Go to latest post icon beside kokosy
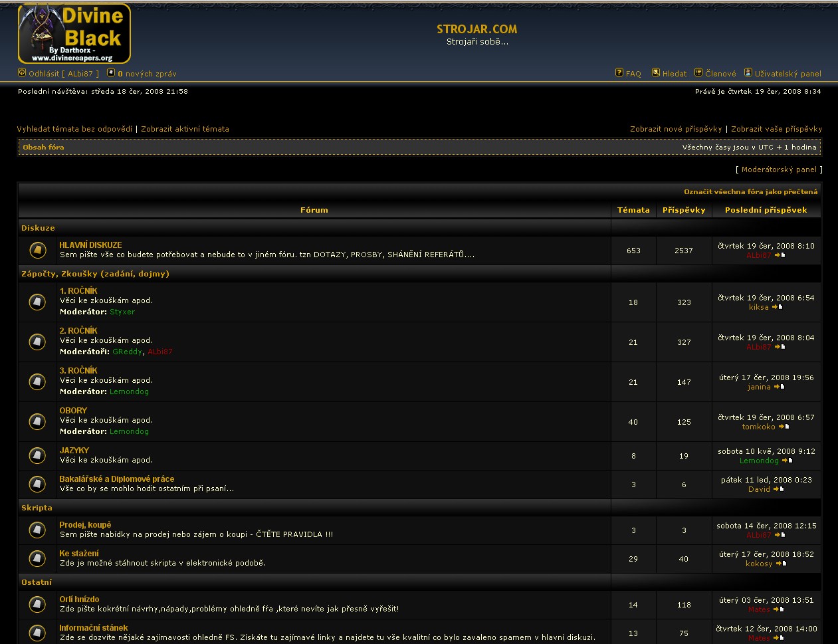Image resolution: width=838 pixels, height=644 pixels. pos(782,564)
